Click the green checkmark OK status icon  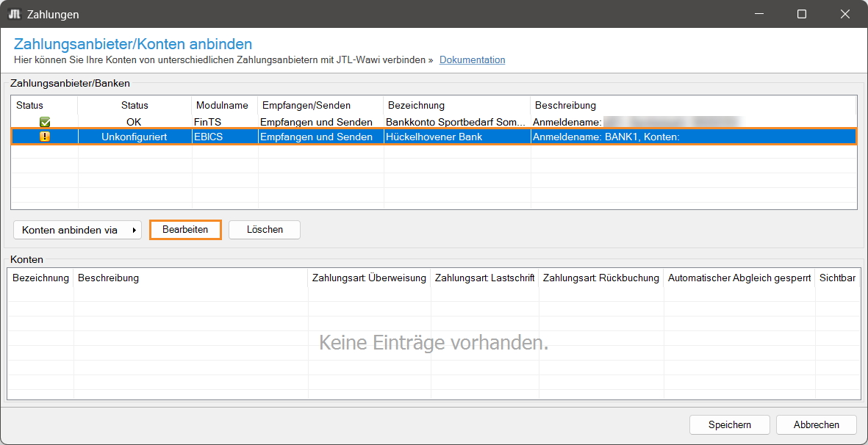click(45, 122)
